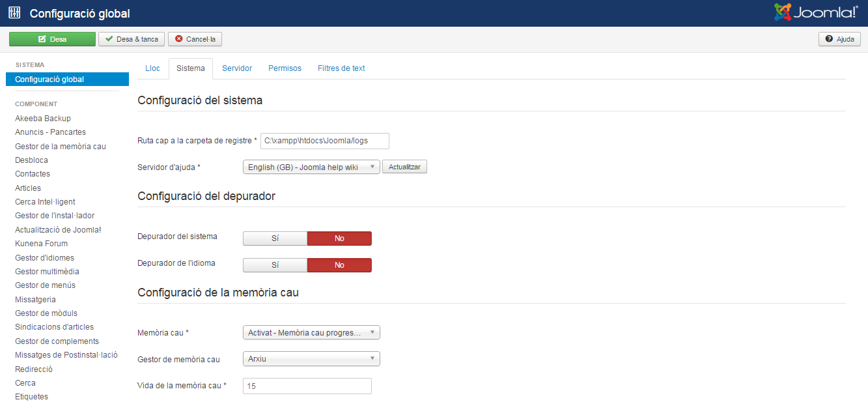Screen dimensions: 868x402
Task: Set Depurador de l'idioma to No
Action: [339, 265]
